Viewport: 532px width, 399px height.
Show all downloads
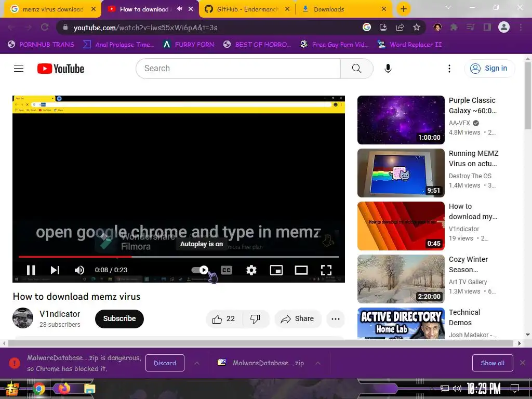(x=493, y=363)
